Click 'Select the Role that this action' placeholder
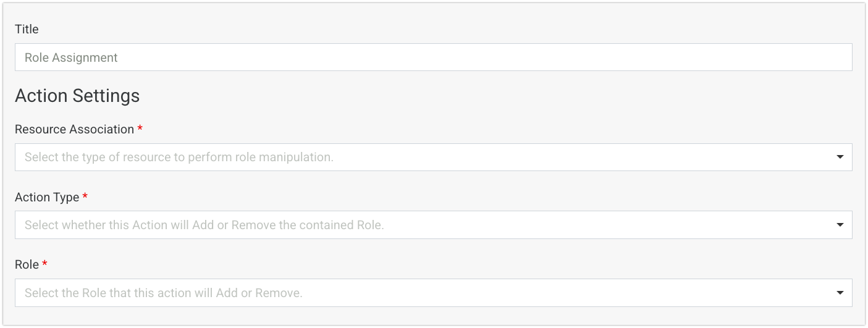The image size is (868, 328). point(164,293)
